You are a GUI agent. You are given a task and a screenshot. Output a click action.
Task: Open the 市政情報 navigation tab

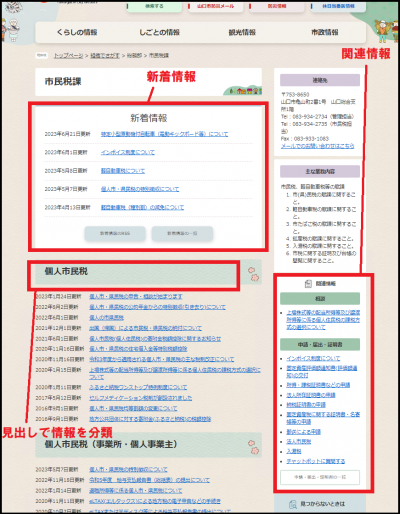(324, 32)
